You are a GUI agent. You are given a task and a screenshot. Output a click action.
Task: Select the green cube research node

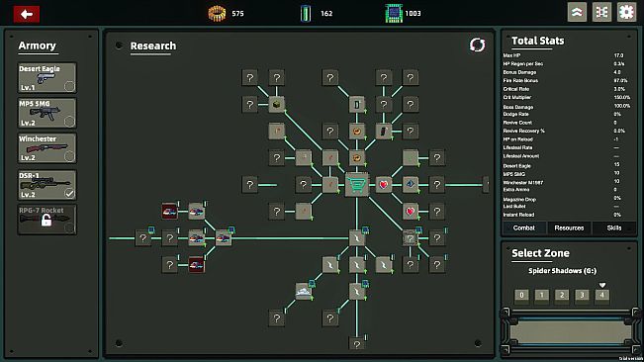point(277,105)
